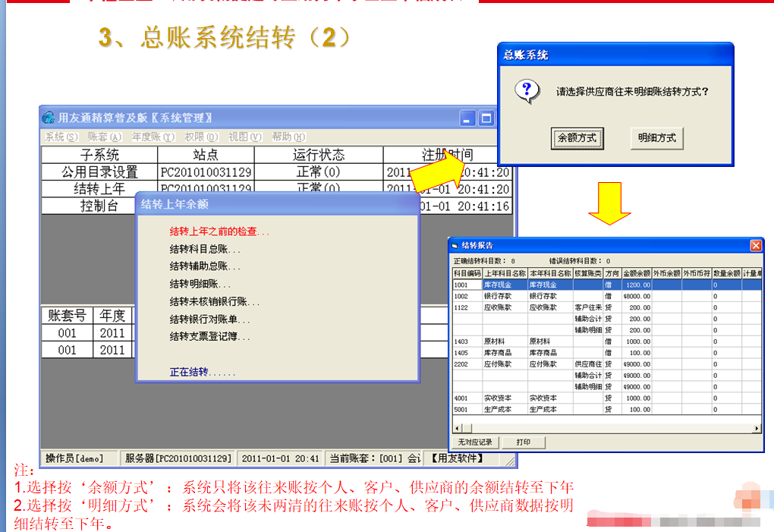Click 结转辅助总账 step text

pos(205,266)
